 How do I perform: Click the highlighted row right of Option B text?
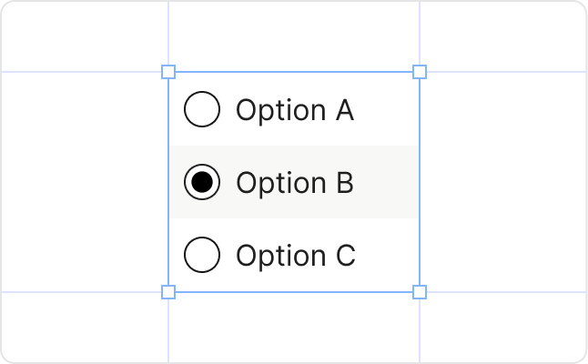tap(387, 183)
